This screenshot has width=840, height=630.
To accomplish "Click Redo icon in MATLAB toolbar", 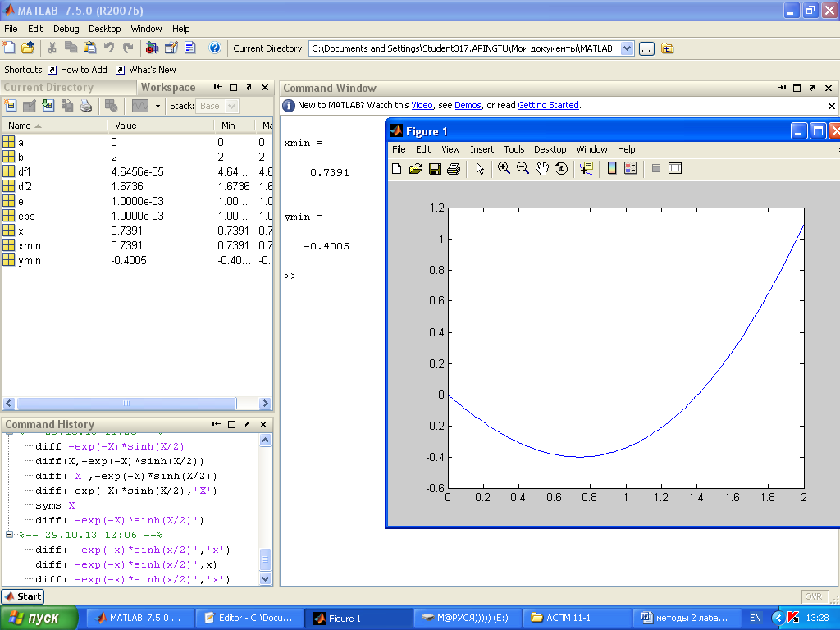I will [128, 48].
